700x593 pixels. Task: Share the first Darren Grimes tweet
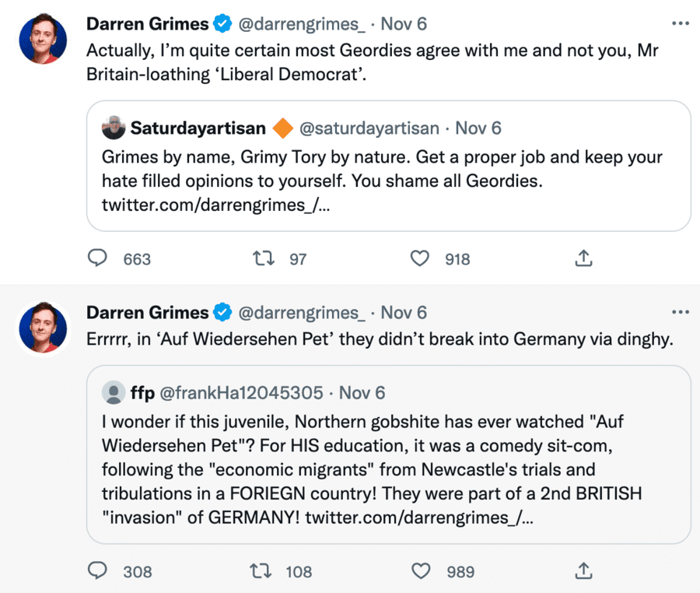click(584, 258)
